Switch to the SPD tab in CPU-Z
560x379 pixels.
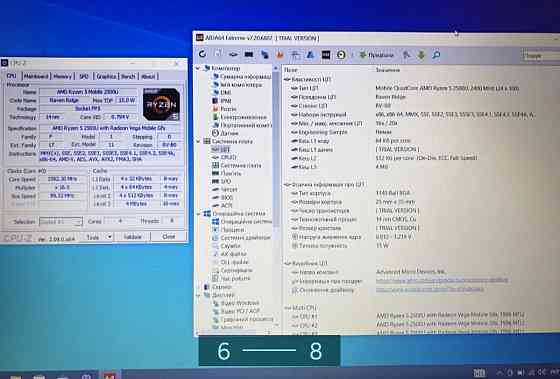[x=84, y=76]
